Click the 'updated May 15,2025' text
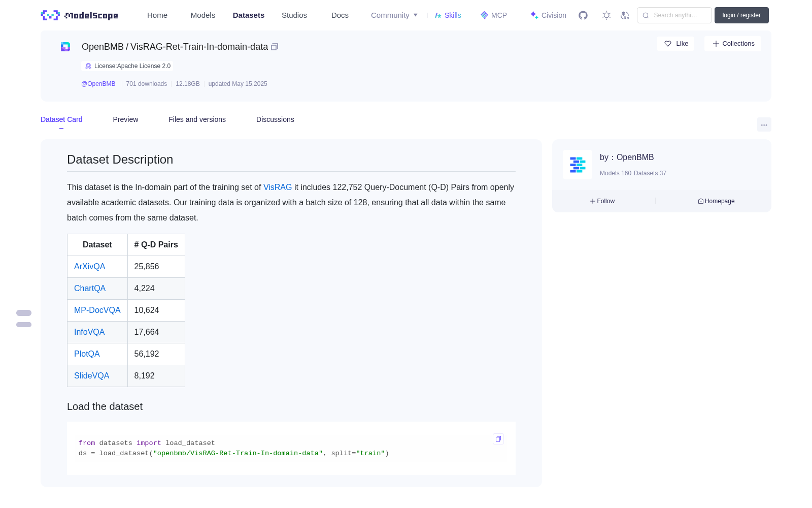Viewport: 812px width, 508px height. [x=238, y=84]
